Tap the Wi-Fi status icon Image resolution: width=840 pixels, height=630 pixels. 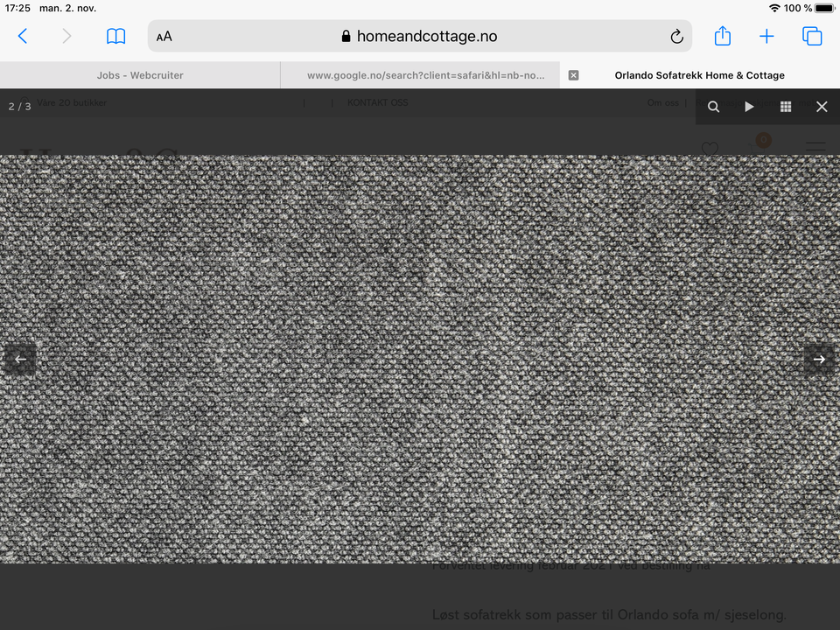774,8
